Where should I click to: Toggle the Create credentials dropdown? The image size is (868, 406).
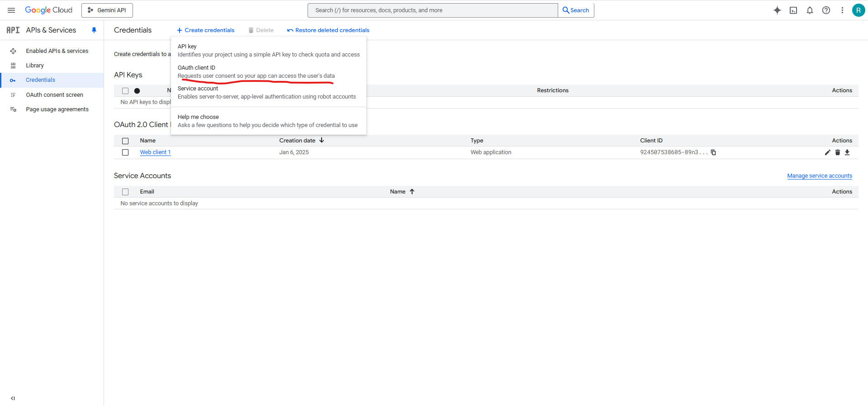pyautogui.click(x=206, y=30)
